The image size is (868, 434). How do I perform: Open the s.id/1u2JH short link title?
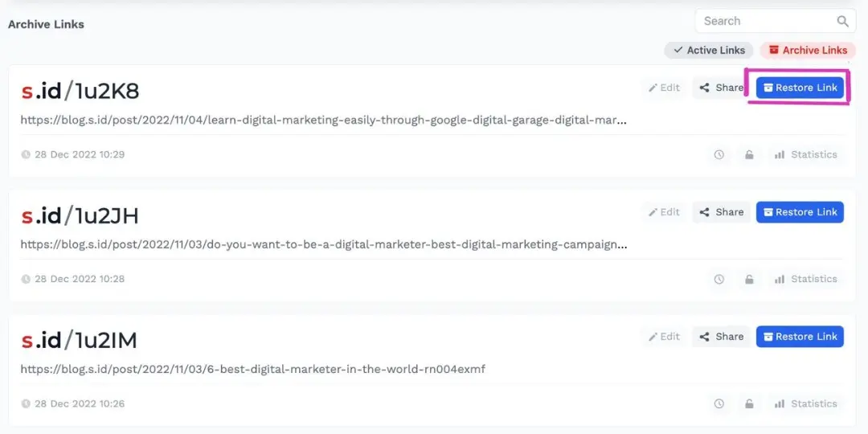(80, 215)
